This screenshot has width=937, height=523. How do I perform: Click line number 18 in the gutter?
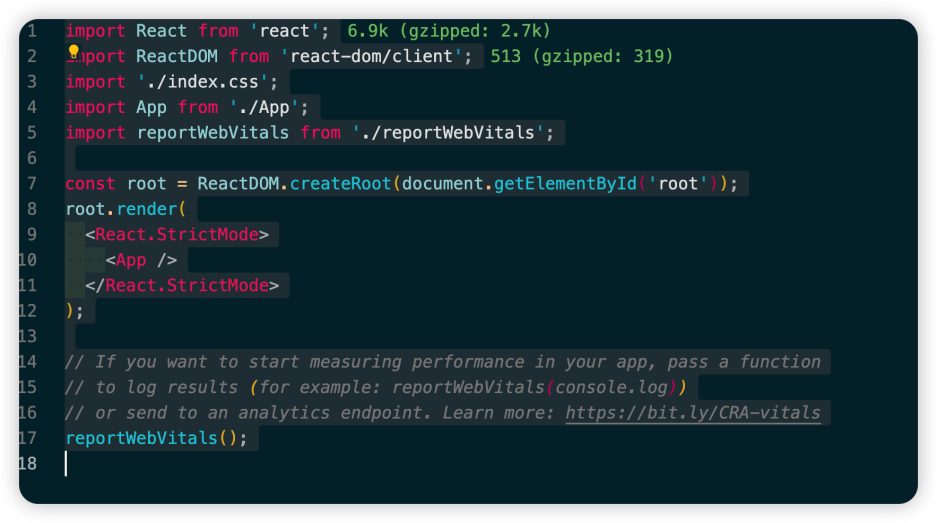27,464
